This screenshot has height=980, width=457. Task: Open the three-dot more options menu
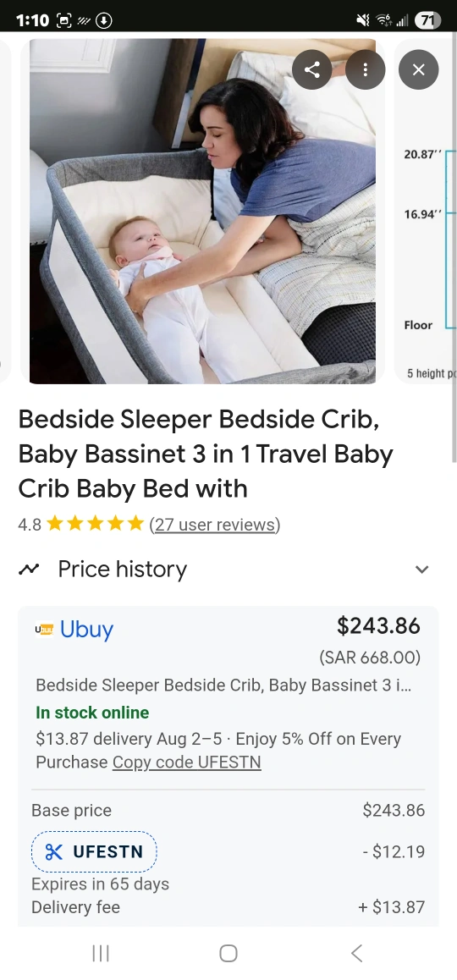(x=365, y=69)
